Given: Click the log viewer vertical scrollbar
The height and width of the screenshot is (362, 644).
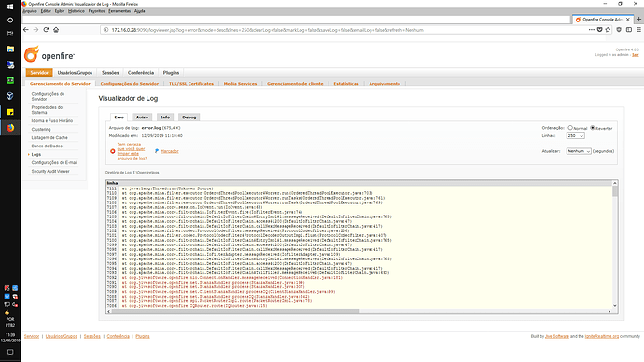Looking at the screenshot, I should [615, 191].
